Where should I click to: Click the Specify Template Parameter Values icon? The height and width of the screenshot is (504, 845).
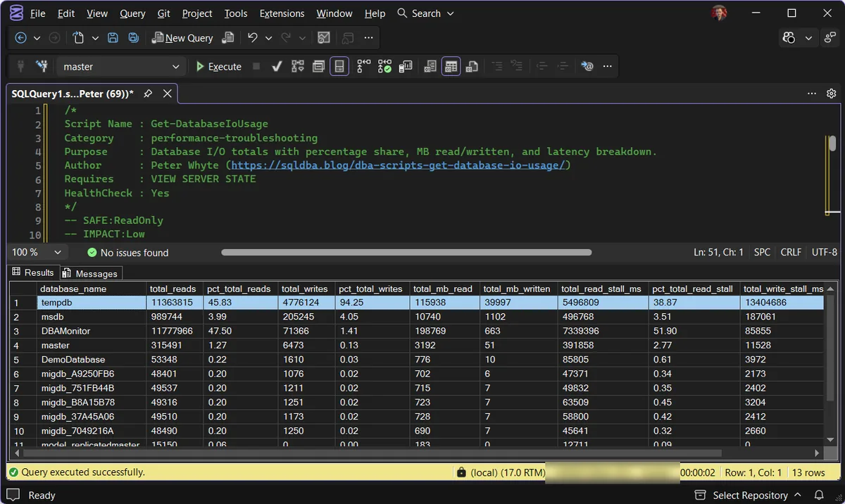[x=587, y=66]
